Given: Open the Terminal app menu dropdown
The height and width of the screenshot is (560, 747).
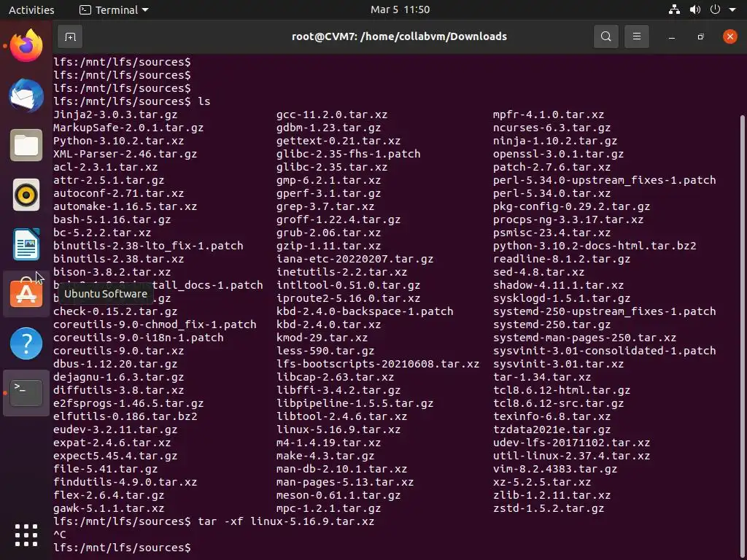Looking at the screenshot, I should pos(114,9).
